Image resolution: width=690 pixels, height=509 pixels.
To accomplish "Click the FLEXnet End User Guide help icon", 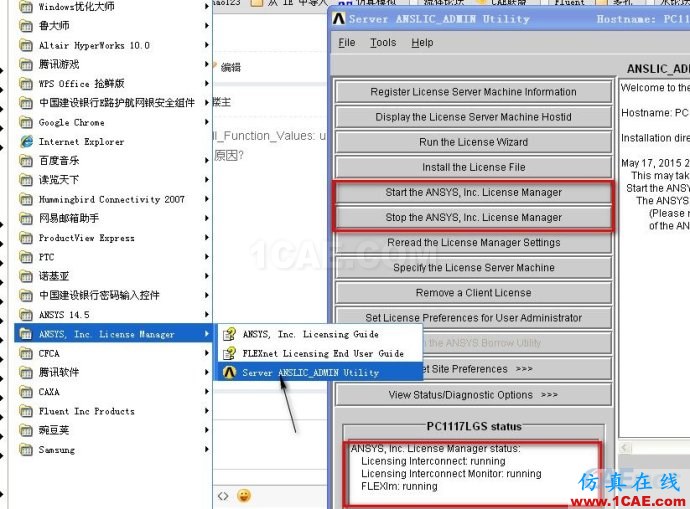I will [229, 353].
